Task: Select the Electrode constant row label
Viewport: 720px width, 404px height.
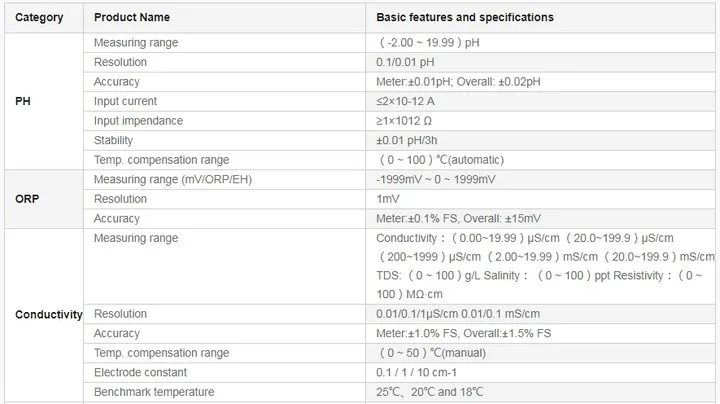Action: click(x=138, y=372)
